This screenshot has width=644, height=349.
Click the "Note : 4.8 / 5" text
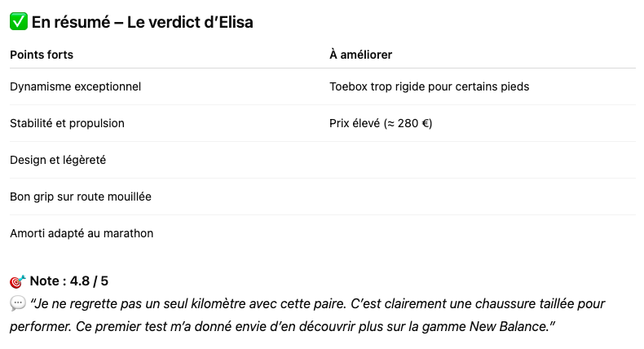click(x=69, y=281)
